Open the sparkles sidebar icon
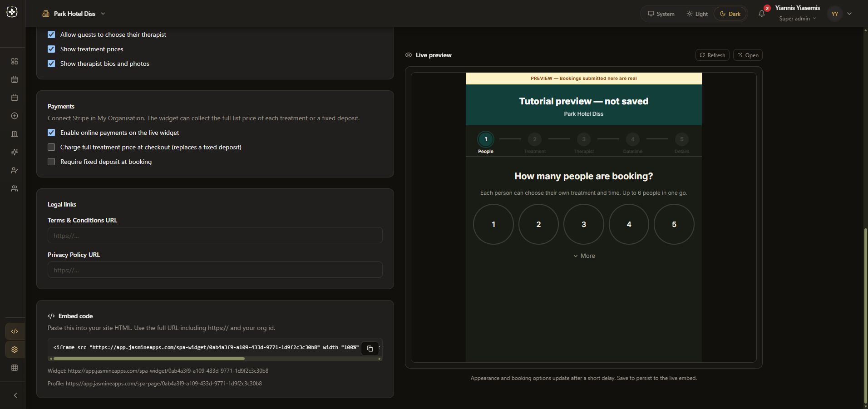The width and height of the screenshot is (868, 409). tap(15, 152)
